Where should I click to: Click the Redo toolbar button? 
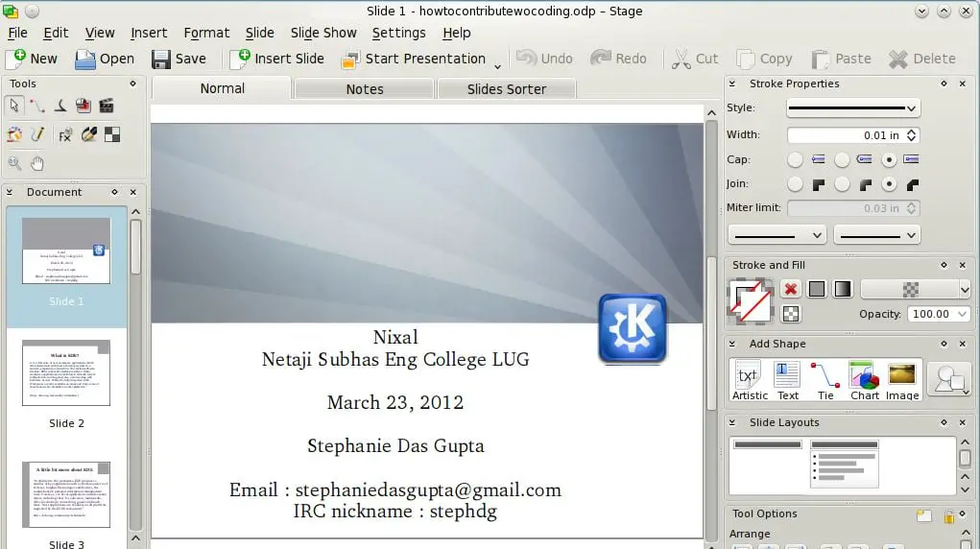pos(619,59)
